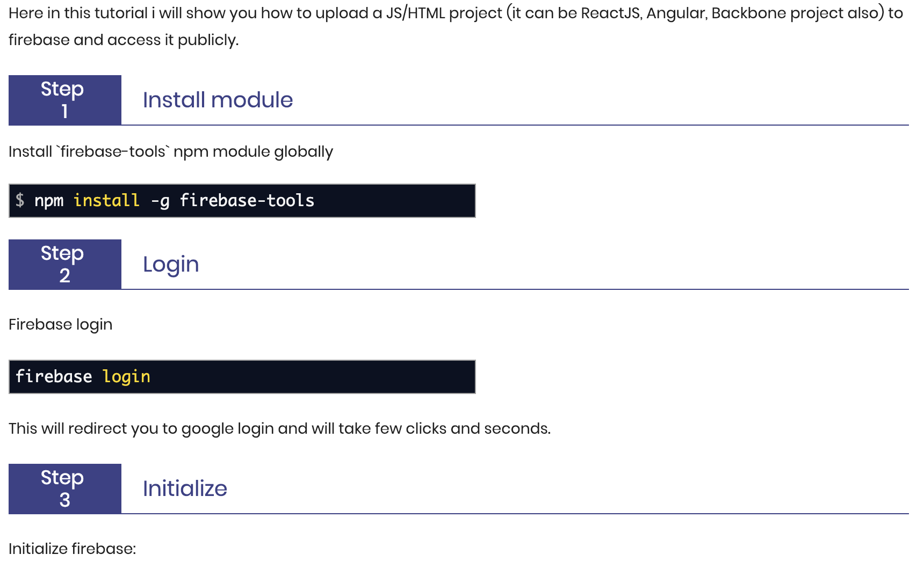
Task: Click the yellow login keyword
Action: [x=126, y=377]
